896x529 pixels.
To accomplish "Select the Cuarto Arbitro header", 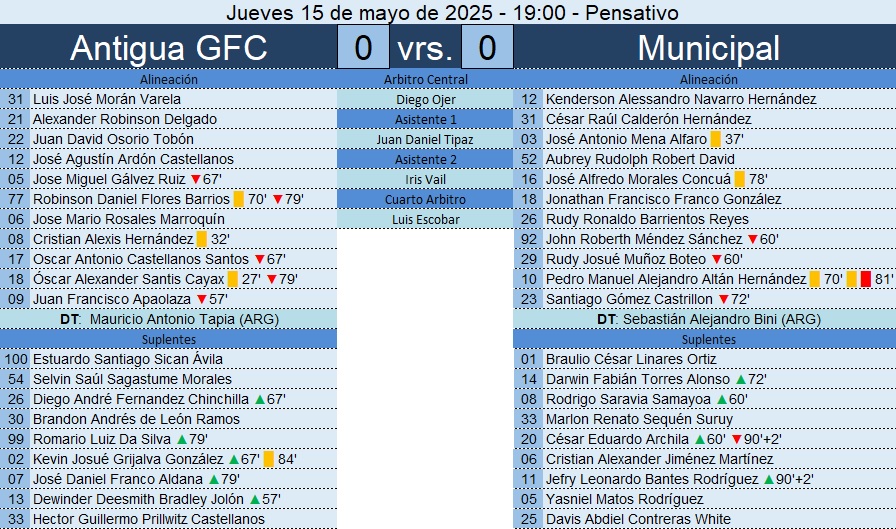I will pos(425,199).
